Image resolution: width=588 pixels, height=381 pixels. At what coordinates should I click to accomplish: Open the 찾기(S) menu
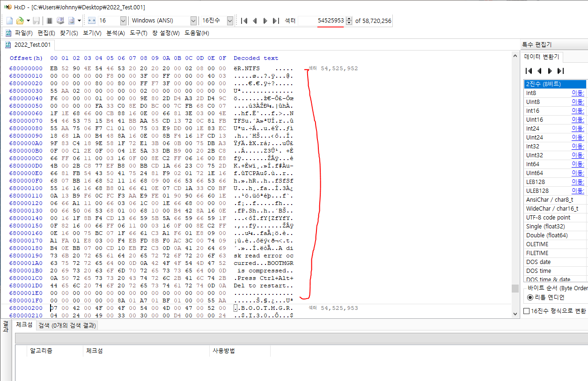[x=69, y=33]
